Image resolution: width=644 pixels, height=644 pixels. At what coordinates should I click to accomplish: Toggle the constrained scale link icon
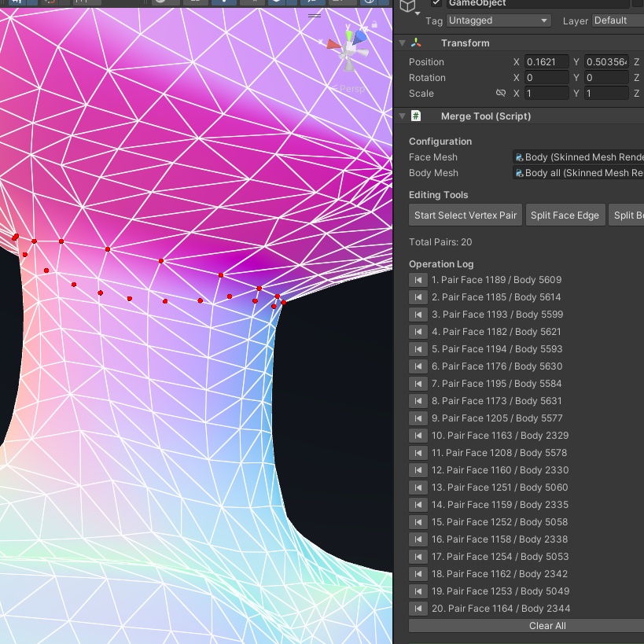[500, 93]
